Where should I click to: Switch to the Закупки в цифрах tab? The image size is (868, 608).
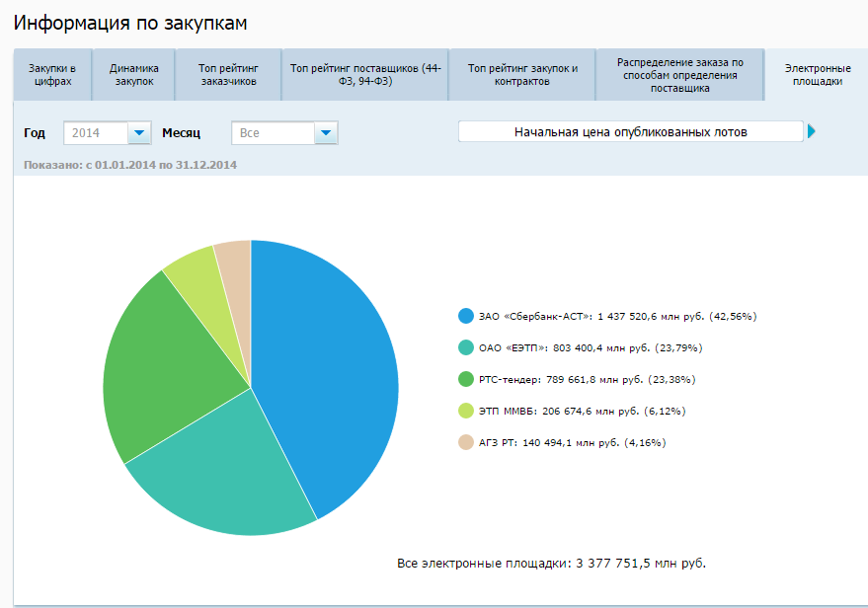[52, 75]
